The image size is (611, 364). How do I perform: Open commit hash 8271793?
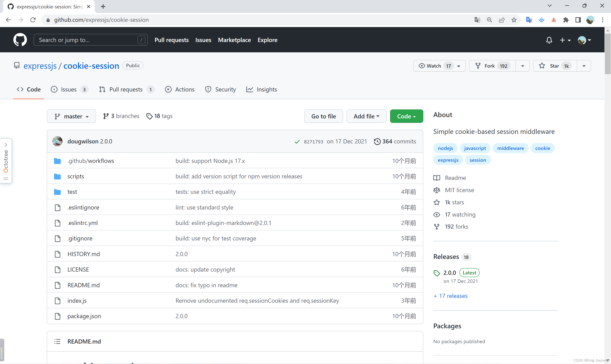313,142
